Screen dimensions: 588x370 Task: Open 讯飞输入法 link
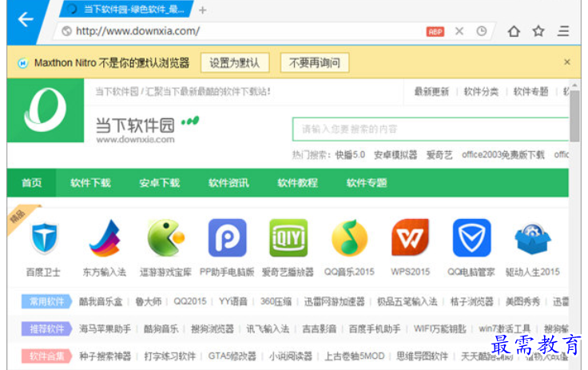pyautogui.click(x=268, y=329)
